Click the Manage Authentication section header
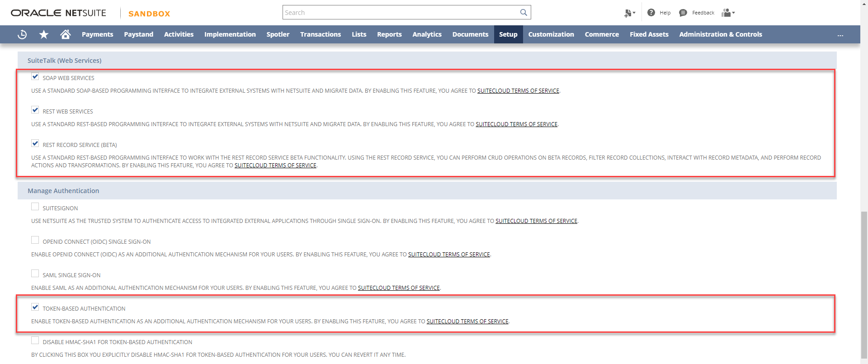 [427, 191]
